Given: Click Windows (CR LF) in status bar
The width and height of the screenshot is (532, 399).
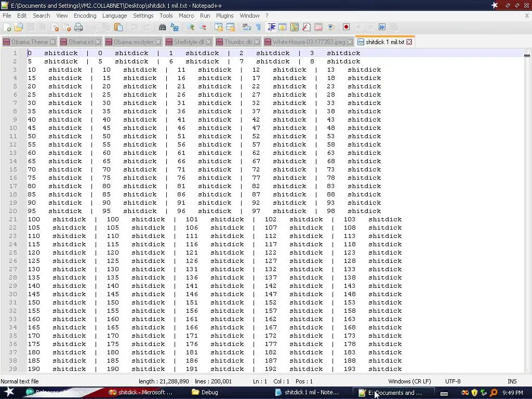Looking at the screenshot, I should click(x=409, y=381).
